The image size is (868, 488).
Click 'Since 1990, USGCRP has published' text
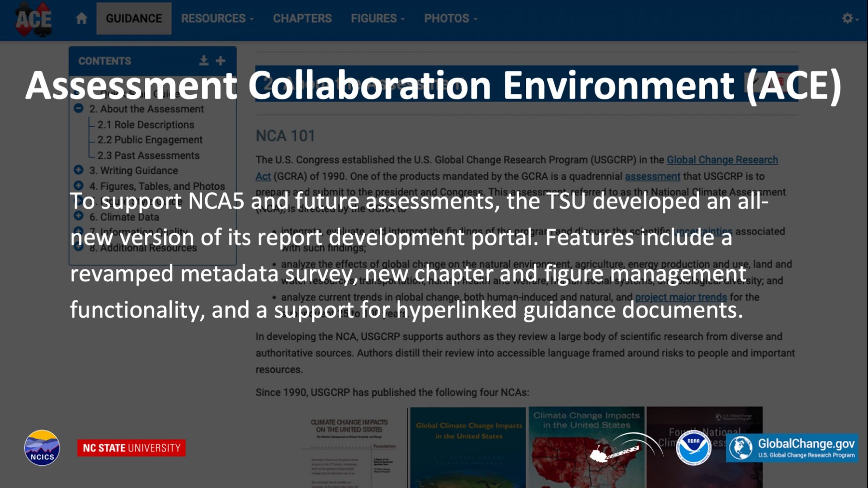click(x=392, y=392)
